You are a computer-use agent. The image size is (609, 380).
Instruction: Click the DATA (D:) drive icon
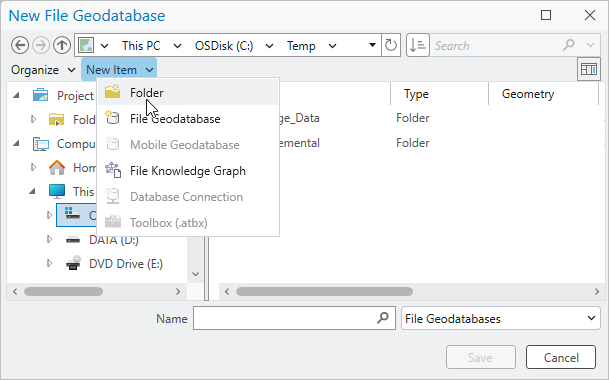click(73, 240)
